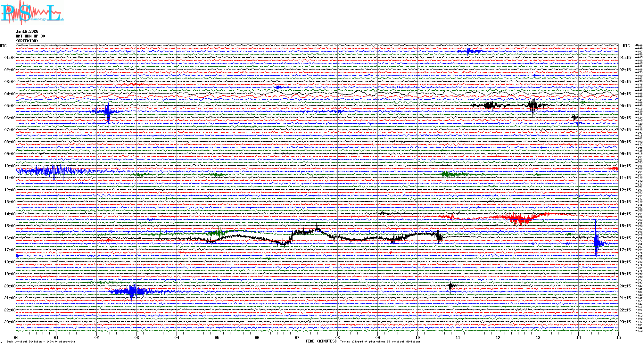Click the 23:15 time label on right
The image size is (644, 346).
point(625,322)
